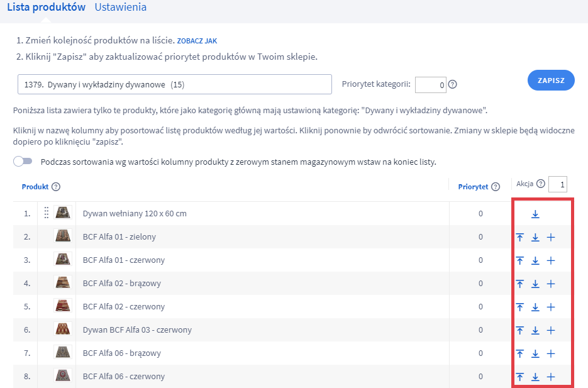Click plus icon for 'BCF Alfa 01 - zielony'

[x=550, y=237]
